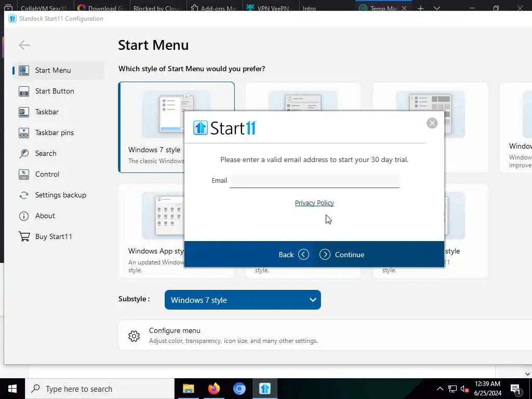The width and height of the screenshot is (532, 399).
Task: Expand the Substyle Windows 7 style dropdown
Action: coord(243,300)
